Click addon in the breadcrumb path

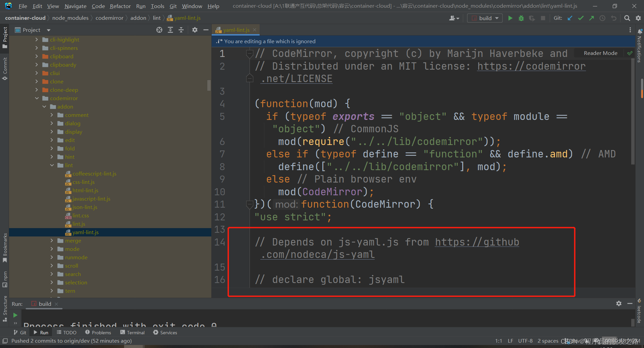pyautogui.click(x=138, y=18)
